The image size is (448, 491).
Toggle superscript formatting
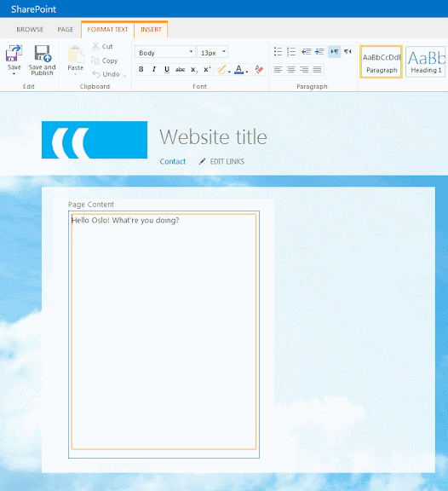point(207,69)
